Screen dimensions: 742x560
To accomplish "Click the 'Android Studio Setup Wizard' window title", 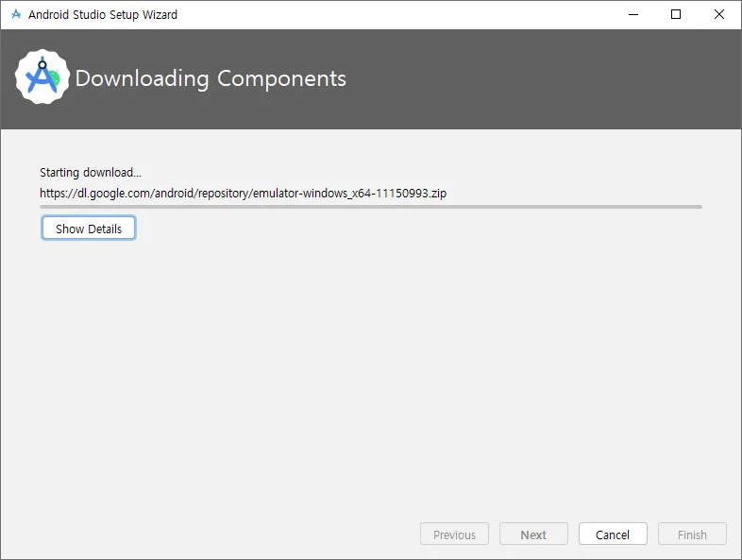I will tap(103, 15).
